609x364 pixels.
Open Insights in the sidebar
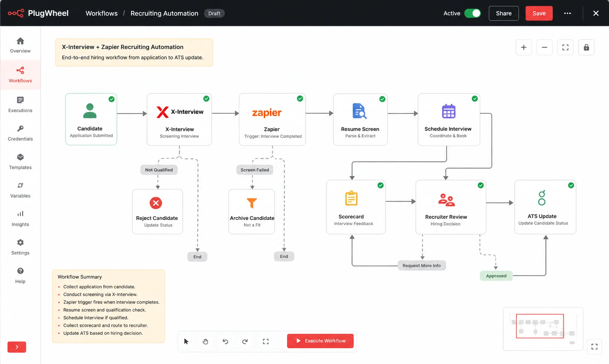(20, 219)
